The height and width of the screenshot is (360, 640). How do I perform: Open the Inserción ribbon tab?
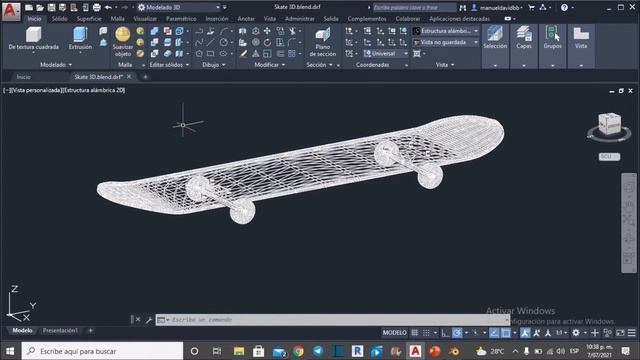click(217, 19)
